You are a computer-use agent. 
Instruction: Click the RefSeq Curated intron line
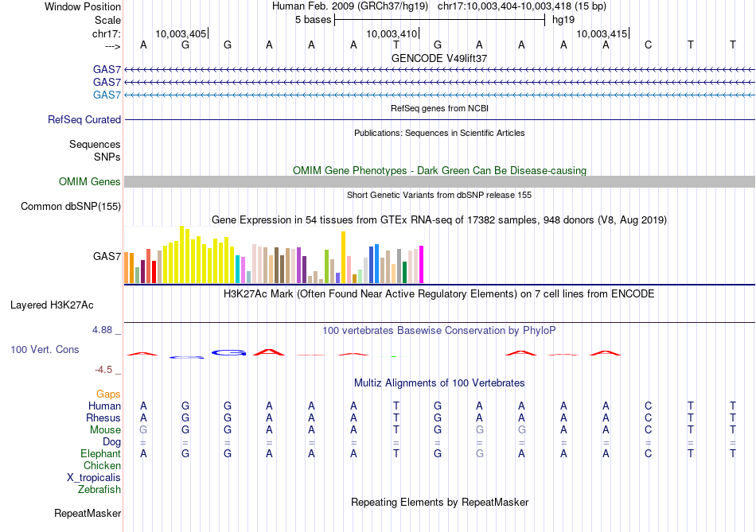(x=439, y=119)
